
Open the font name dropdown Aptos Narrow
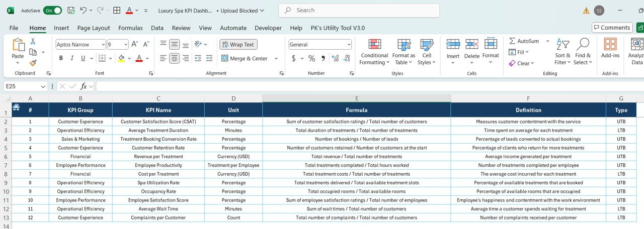point(103,44)
